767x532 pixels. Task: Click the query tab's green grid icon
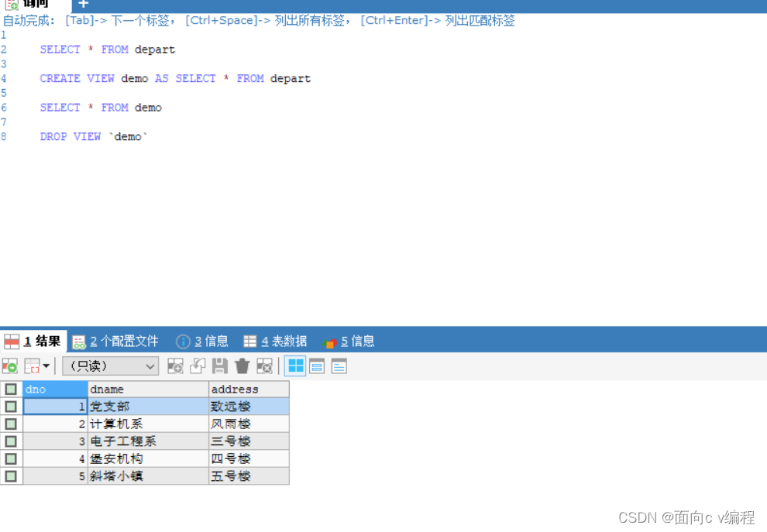11,5
